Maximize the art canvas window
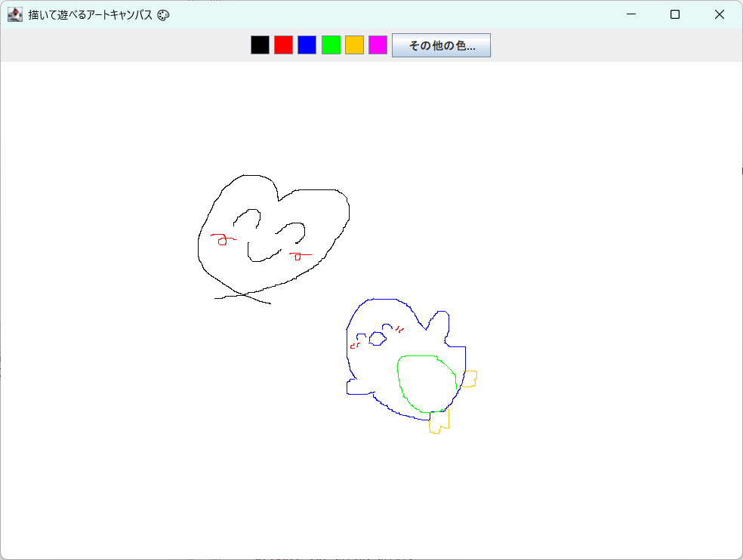The height and width of the screenshot is (560, 743). (x=675, y=14)
